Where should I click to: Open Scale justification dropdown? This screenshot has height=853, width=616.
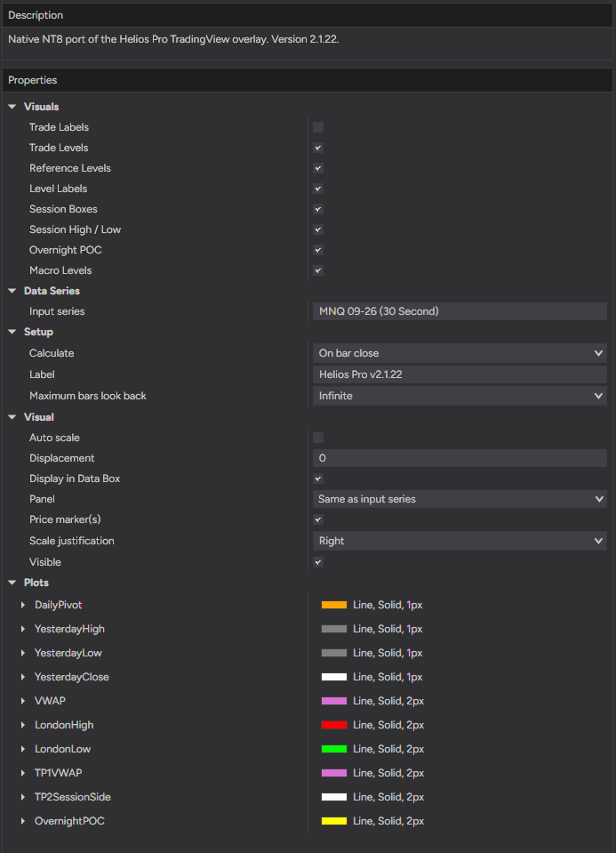pyautogui.click(x=460, y=541)
